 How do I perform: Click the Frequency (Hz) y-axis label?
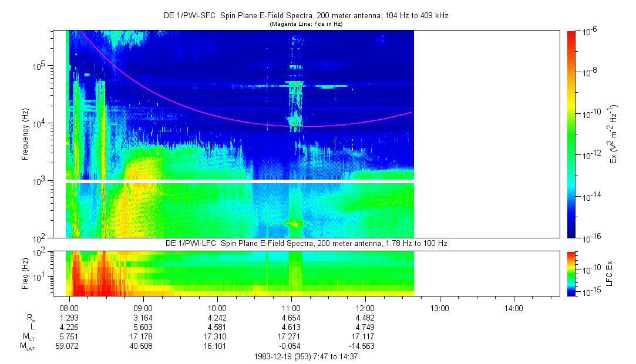25,134
